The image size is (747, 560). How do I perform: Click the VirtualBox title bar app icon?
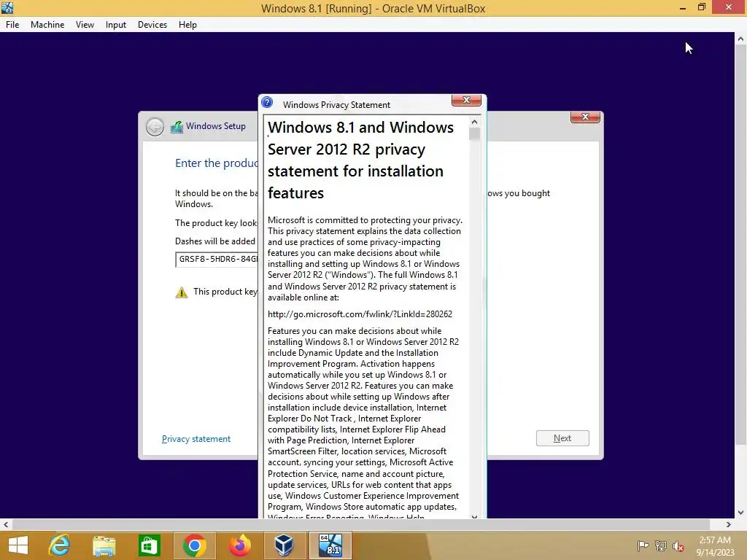point(7,7)
